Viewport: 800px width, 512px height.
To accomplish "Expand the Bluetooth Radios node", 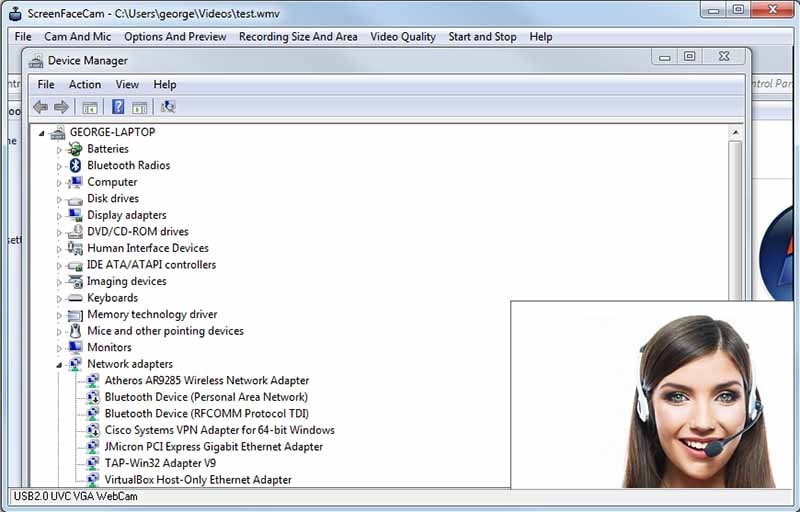I will tap(59, 166).
